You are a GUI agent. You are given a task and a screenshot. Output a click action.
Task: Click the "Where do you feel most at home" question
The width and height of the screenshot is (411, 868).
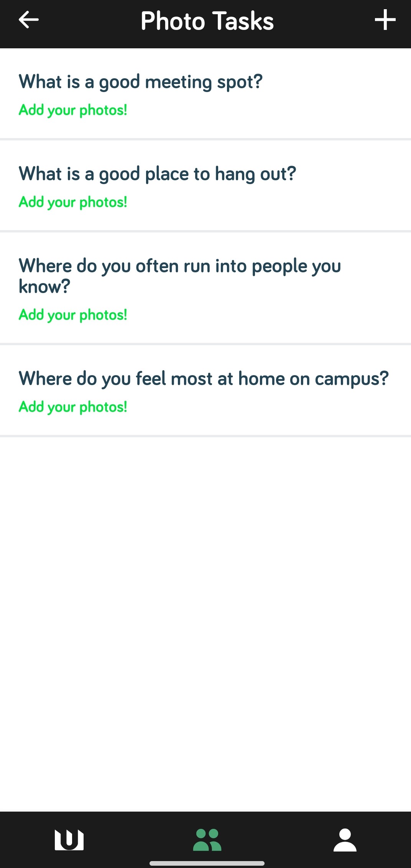pos(204,379)
